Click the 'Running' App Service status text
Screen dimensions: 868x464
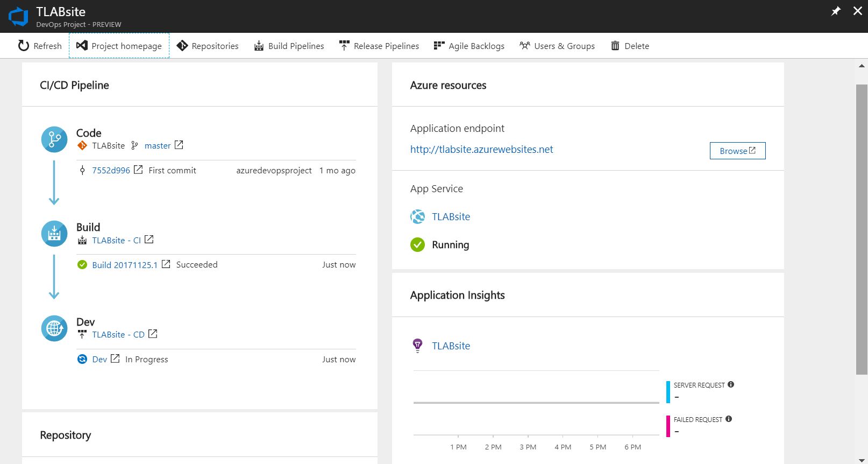[450, 245]
